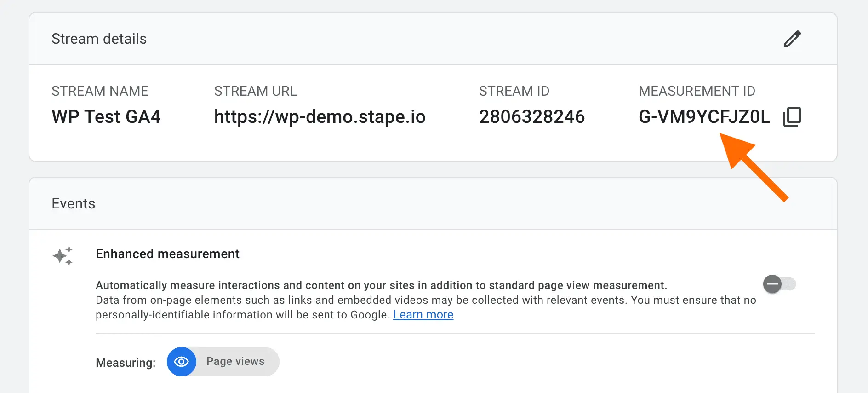Screen dimensions: 868x393
Task: Click the stream URL https://wp-demo.stape.io
Action: (320, 117)
